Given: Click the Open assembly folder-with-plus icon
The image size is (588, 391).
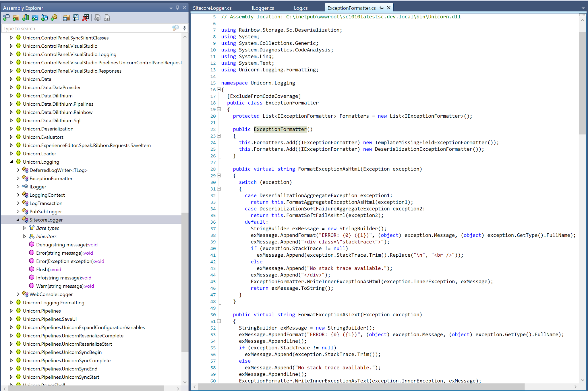Looking at the screenshot, I should pos(16,18).
